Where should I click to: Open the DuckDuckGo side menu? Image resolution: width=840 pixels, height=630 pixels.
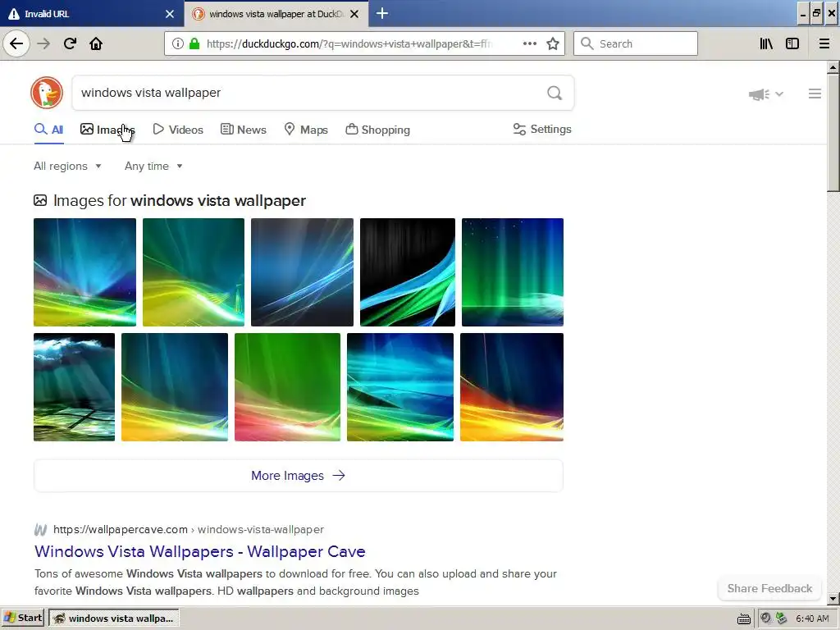click(815, 94)
